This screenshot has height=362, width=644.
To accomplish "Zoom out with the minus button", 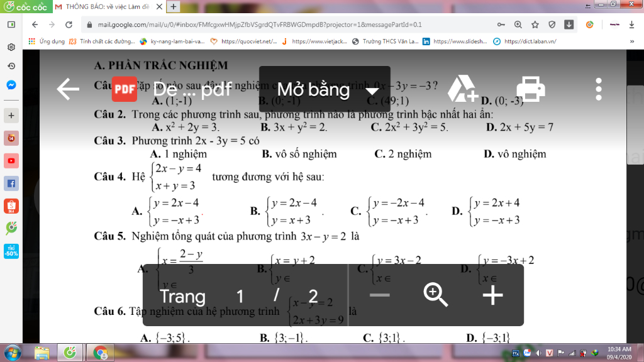I will (379, 295).
